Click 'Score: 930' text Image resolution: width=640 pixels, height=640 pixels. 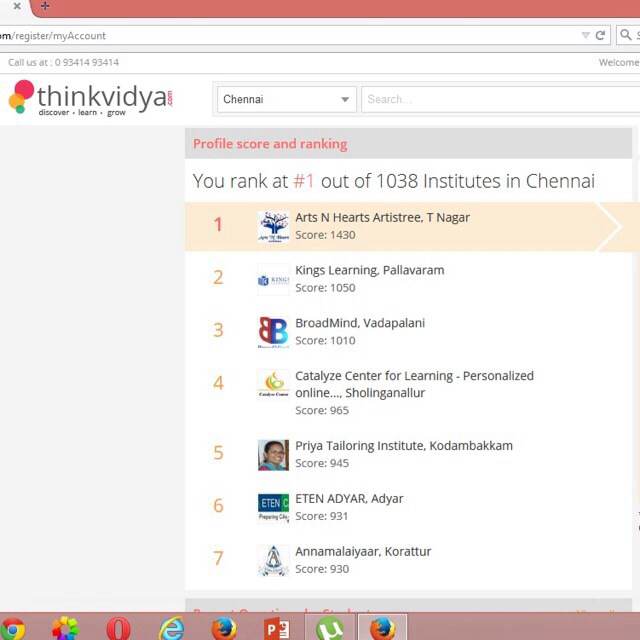(322, 569)
